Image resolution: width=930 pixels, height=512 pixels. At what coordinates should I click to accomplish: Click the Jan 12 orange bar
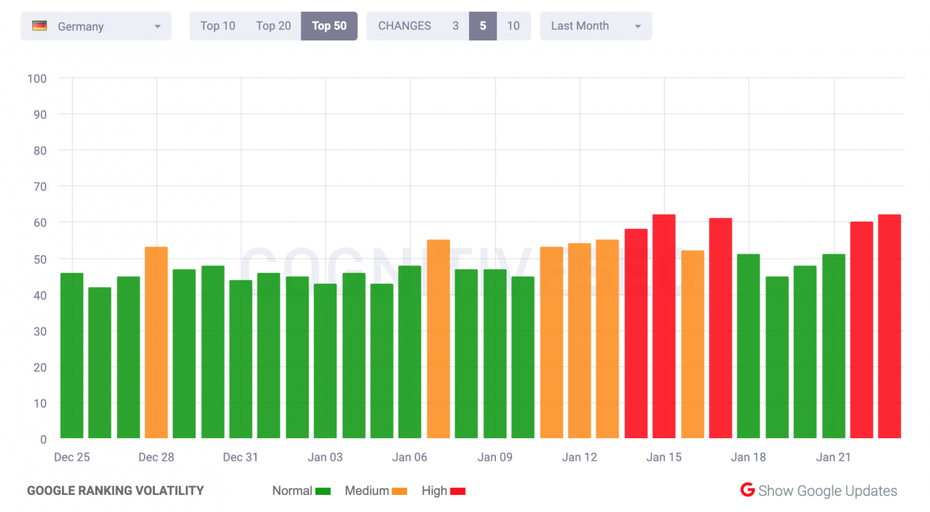click(x=579, y=341)
